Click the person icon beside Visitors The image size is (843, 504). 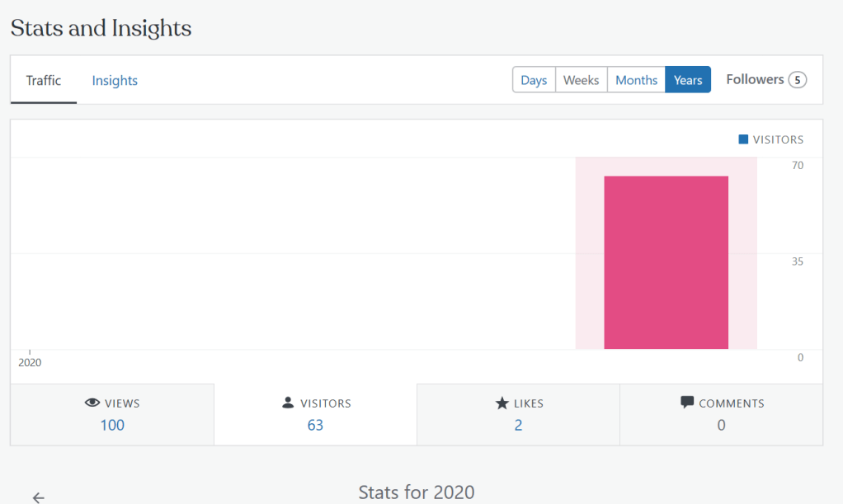(x=288, y=403)
